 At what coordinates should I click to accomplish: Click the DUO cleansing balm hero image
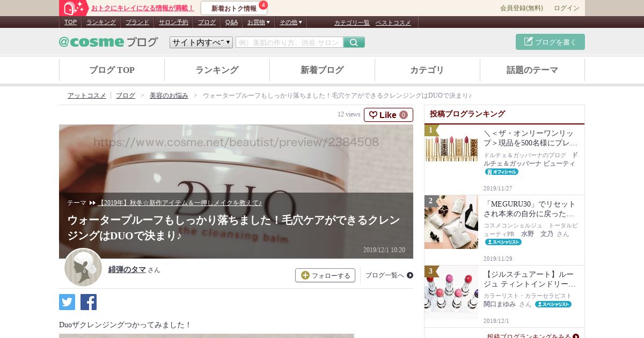click(x=236, y=192)
